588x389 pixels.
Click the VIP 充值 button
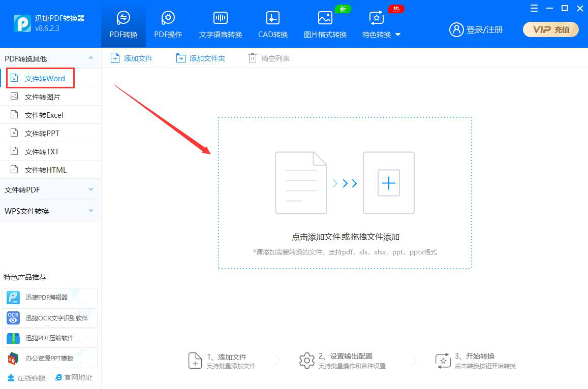[551, 29]
